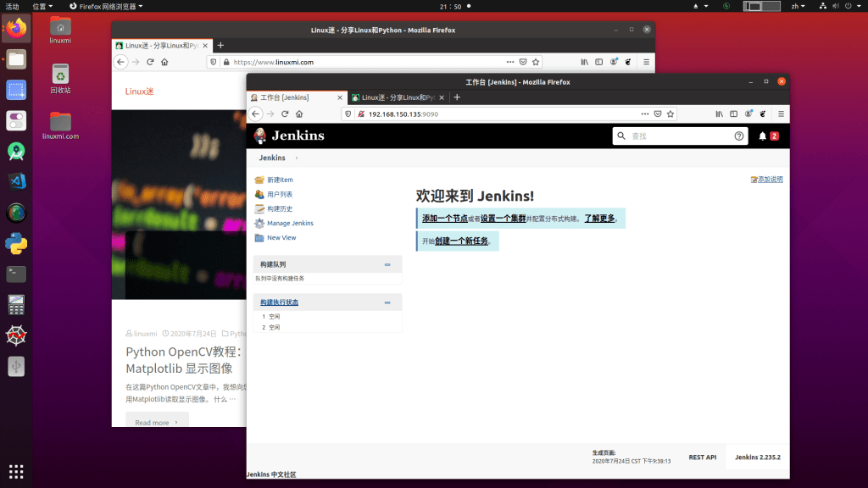Click the 添加说明 link

pyautogui.click(x=770, y=180)
